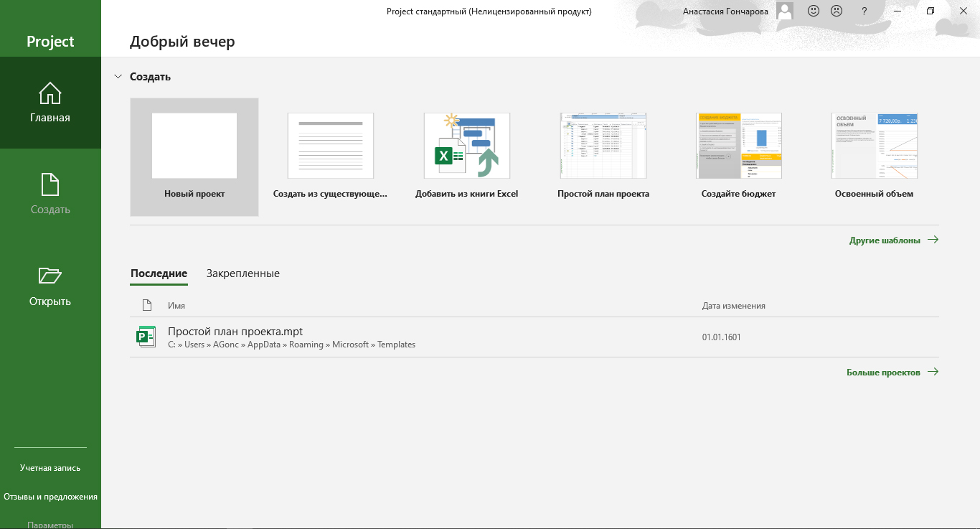Open Отзывы и предложения in the sidebar
This screenshot has height=529, width=980.
pyautogui.click(x=50, y=497)
